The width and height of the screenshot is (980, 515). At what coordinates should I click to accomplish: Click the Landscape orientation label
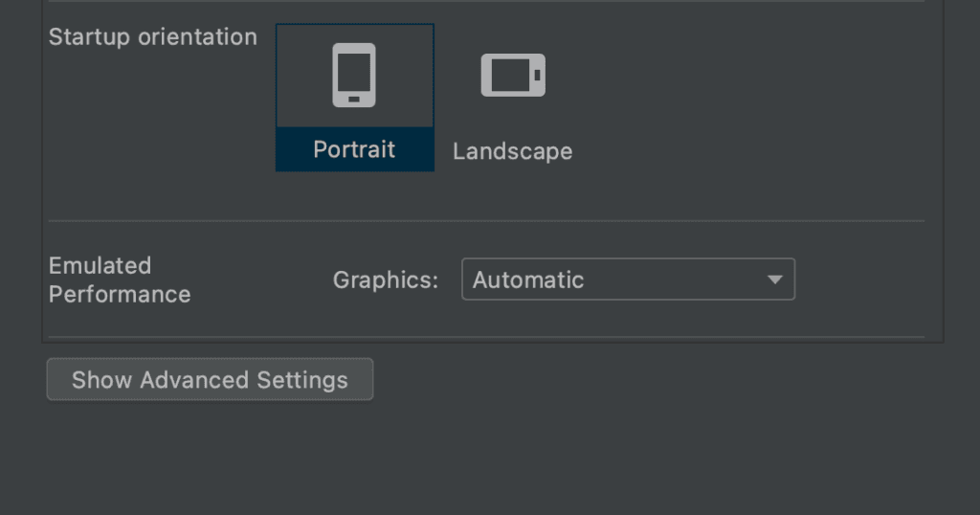pyautogui.click(x=512, y=151)
